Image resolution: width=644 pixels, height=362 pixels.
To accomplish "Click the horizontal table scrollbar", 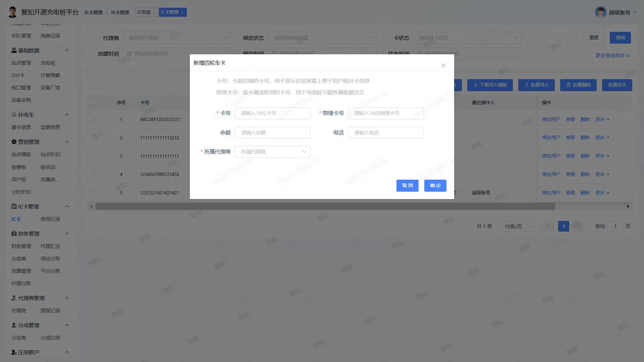I will click(325, 206).
